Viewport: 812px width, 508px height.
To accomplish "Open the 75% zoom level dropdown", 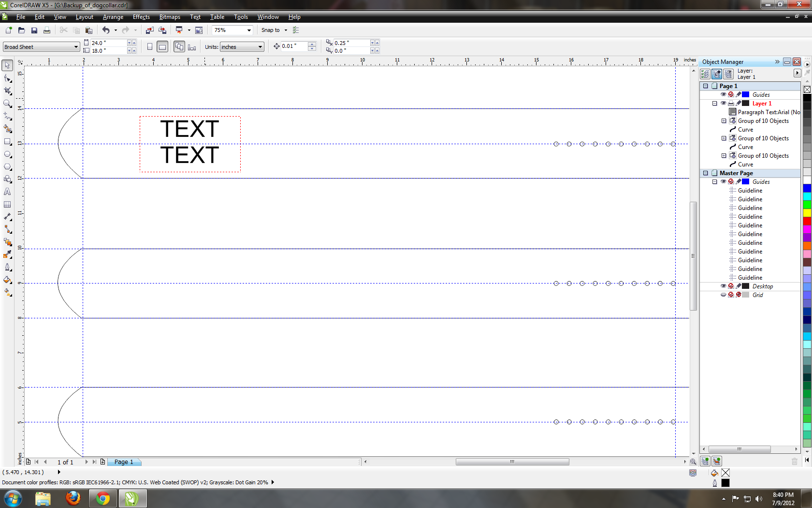I will (249, 30).
